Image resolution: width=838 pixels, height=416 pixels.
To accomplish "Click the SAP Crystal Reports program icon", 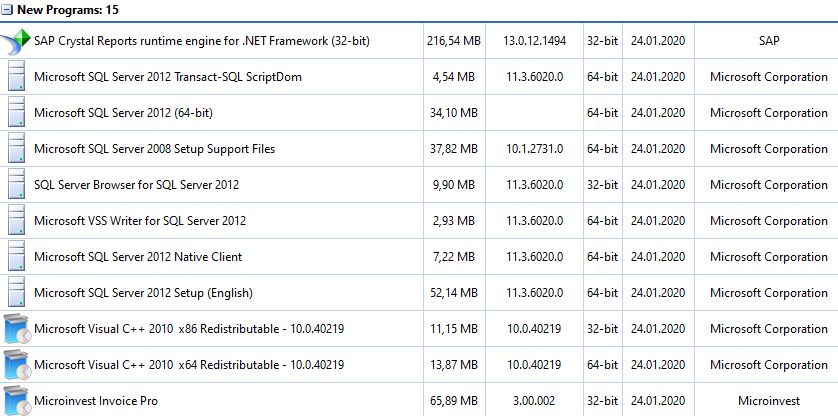I will point(16,41).
